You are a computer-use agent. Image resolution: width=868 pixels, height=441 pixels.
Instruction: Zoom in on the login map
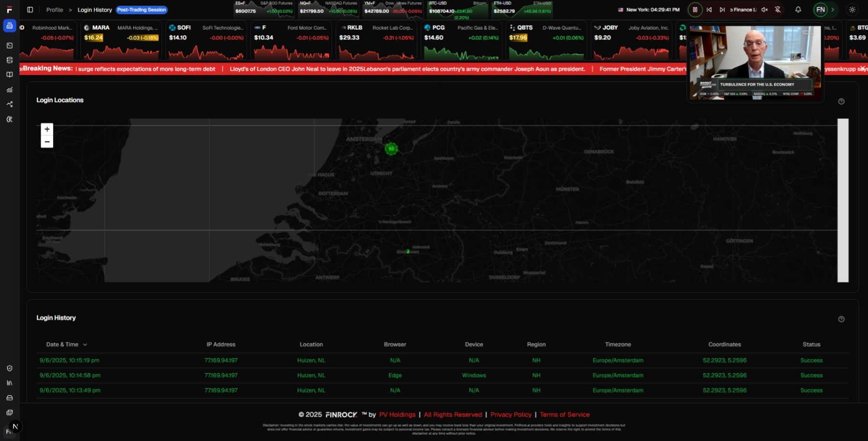pyautogui.click(x=47, y=129)
